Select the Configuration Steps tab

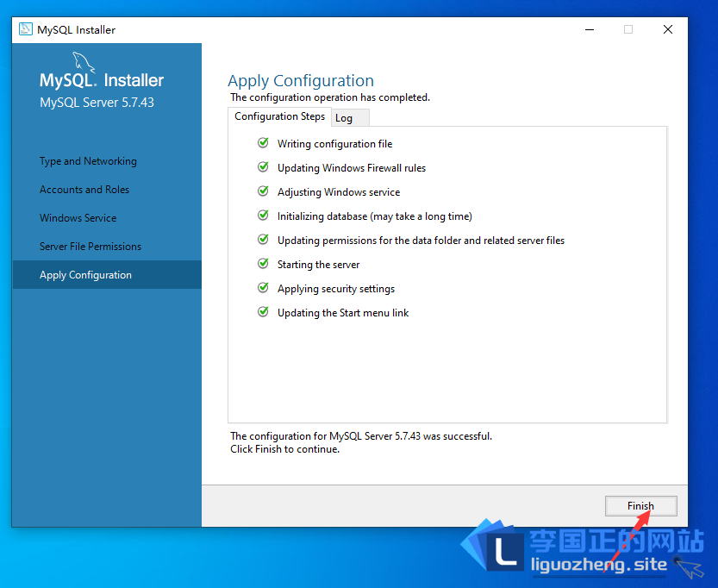(x=279, y=116)
